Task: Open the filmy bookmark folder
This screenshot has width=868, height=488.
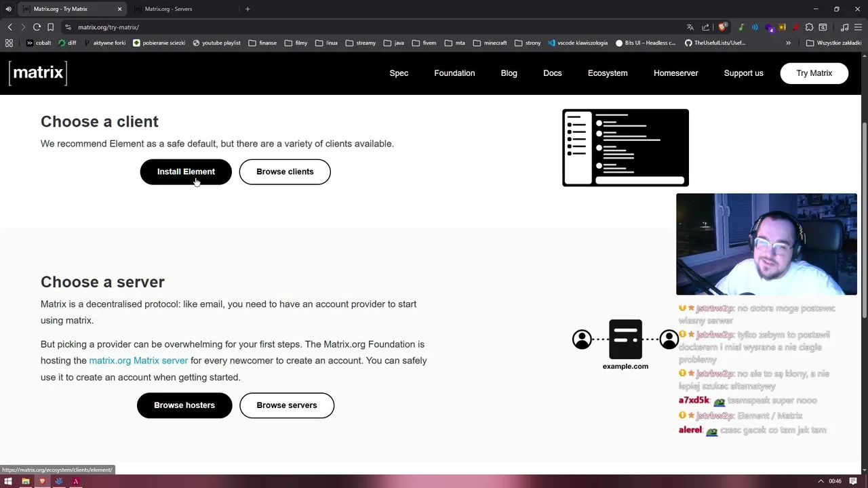Action: pyautogui.click(x=296, y=43)
